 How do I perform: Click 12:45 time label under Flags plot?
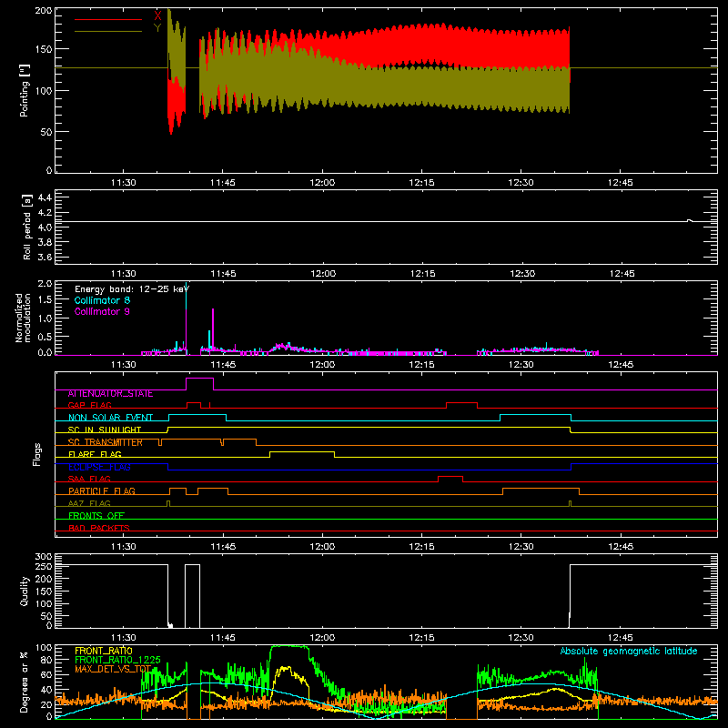[x=621, y=547]
